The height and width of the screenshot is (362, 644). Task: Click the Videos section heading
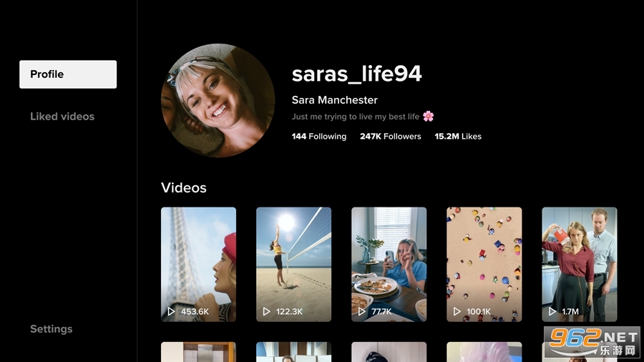[x=184, y=187]
